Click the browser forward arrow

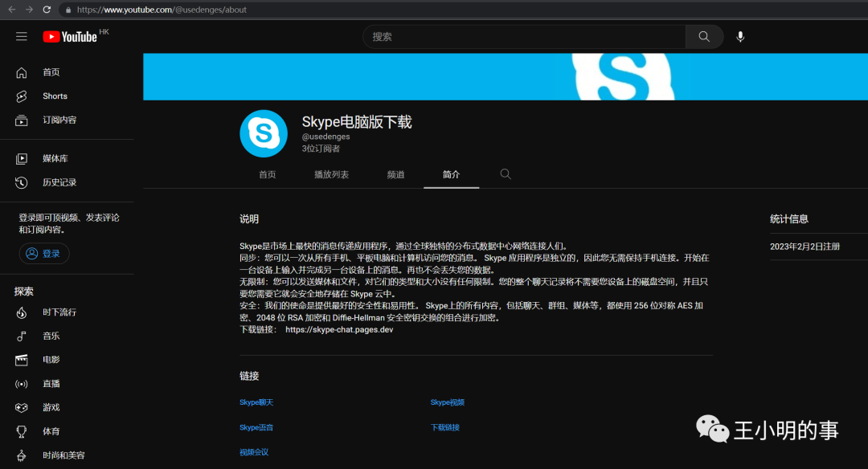30,10
